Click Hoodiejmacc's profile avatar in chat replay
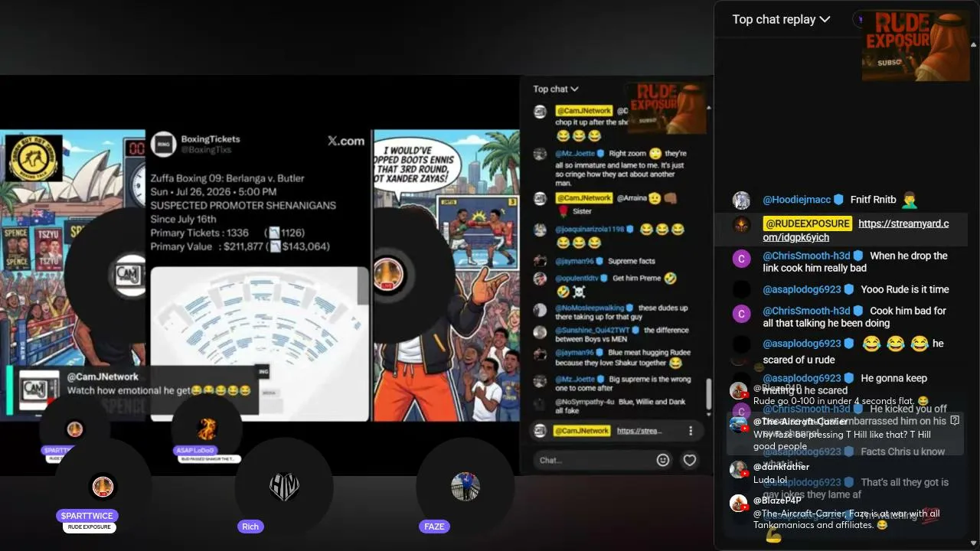Image resolution: width=980 pixels, height=551 pixels. point(741,200)
